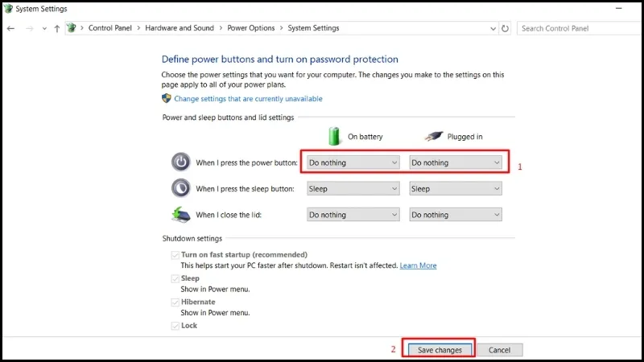Open Hardware and Sound breadcrumb

tap(180, 28)
